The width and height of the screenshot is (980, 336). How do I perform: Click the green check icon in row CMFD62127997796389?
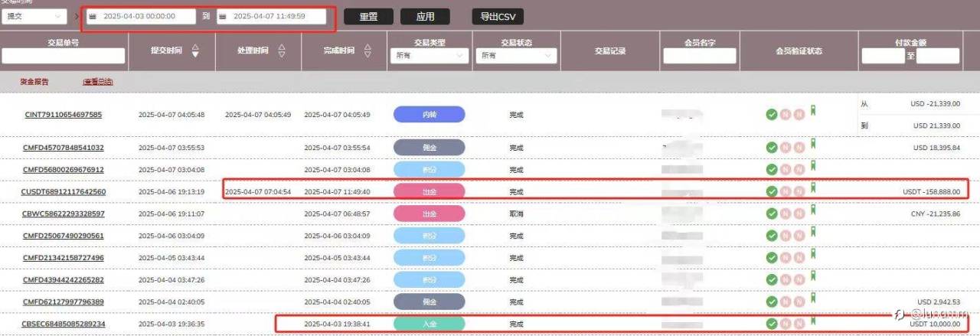772,302
